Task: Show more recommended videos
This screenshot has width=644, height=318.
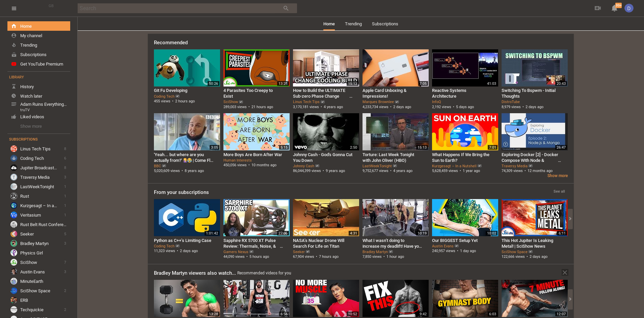Action: click(557, 176)
